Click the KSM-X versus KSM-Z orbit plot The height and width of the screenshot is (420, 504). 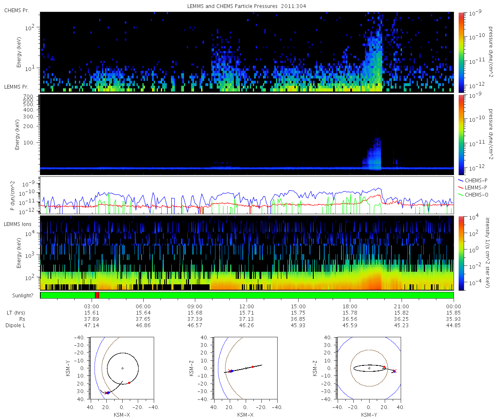[x=245, y=368]
